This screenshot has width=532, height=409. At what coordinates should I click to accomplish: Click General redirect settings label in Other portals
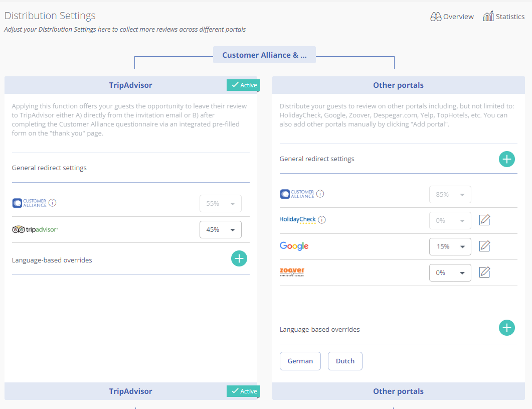click(317, 159)
